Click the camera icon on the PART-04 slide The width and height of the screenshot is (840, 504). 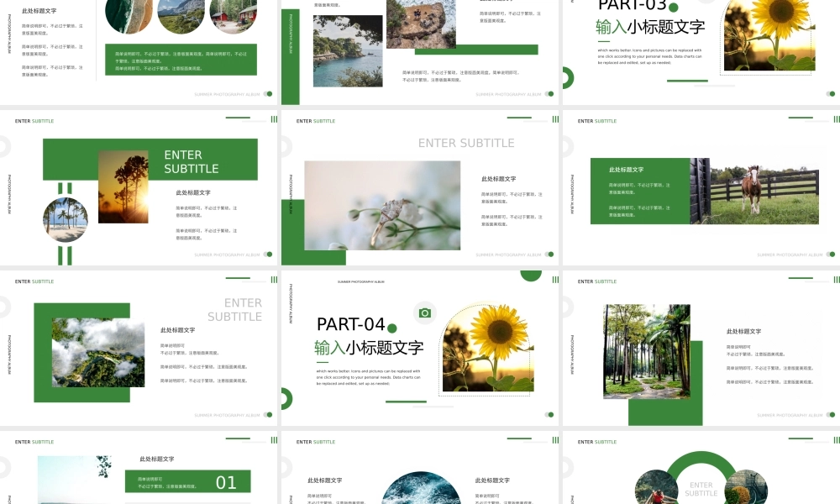pos(425,312)
